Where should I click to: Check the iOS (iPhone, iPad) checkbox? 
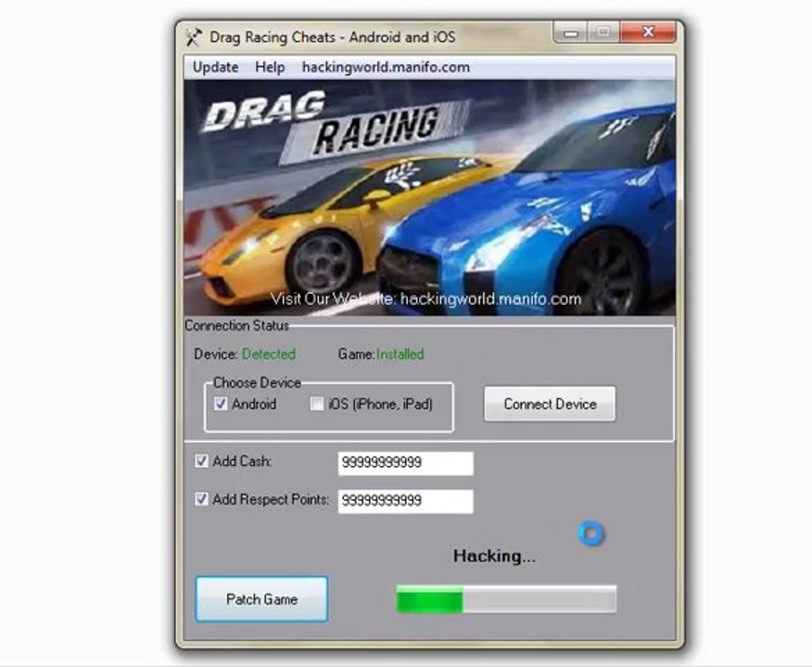pos(316,404)
